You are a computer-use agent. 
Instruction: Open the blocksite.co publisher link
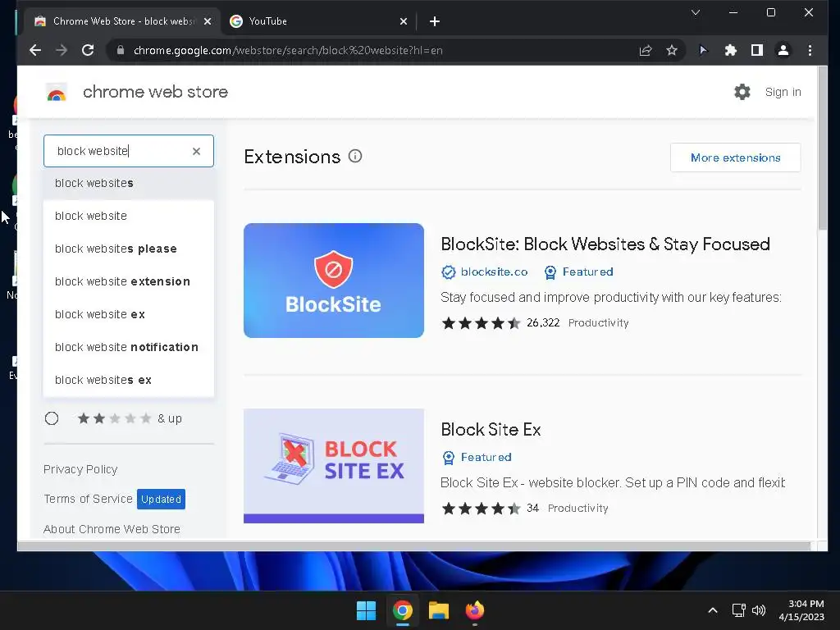coord(494,272)
